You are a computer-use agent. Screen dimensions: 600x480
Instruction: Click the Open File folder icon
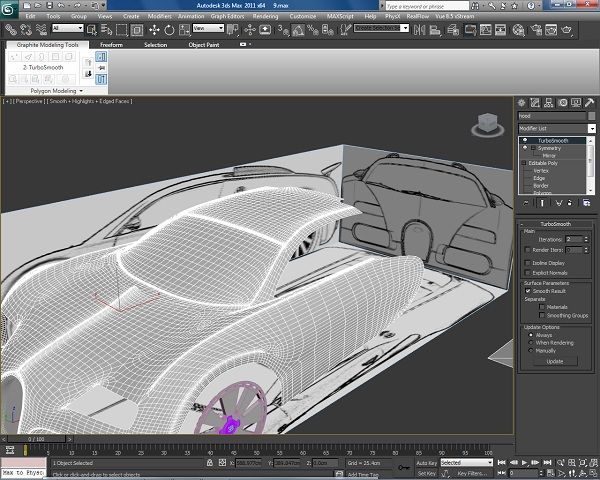(38, 5)
